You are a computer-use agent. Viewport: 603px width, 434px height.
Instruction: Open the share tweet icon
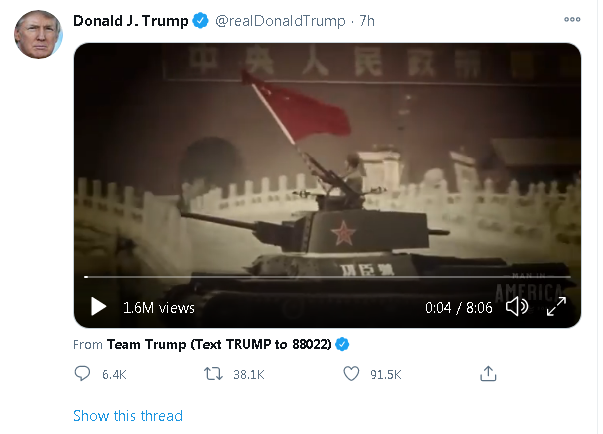[488, 373]
